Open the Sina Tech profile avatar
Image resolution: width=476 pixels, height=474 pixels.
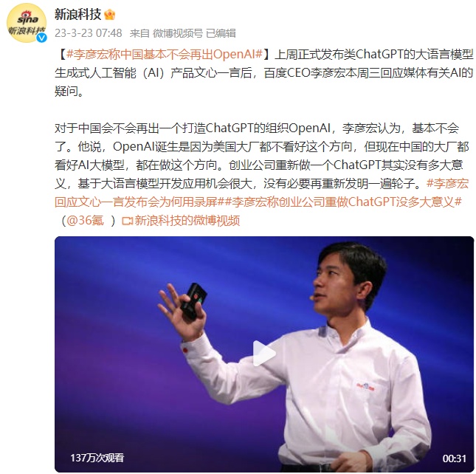27,23
